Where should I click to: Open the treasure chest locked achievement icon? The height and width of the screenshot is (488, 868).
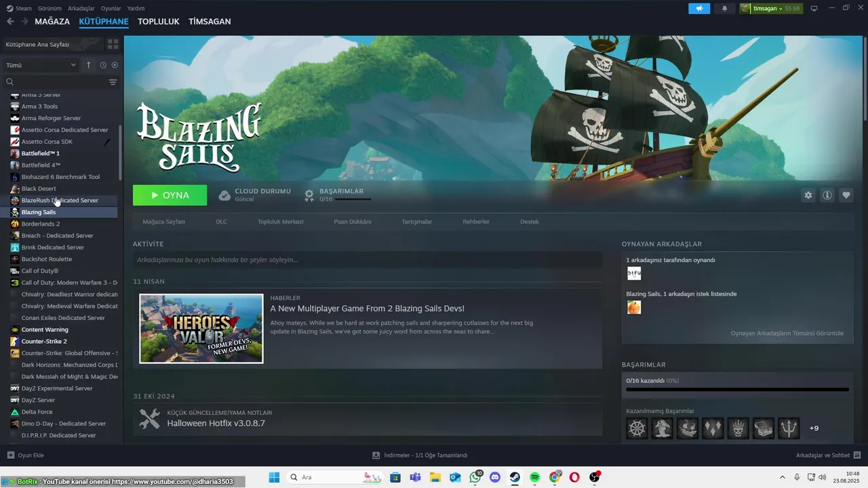[x=764, y=428]
